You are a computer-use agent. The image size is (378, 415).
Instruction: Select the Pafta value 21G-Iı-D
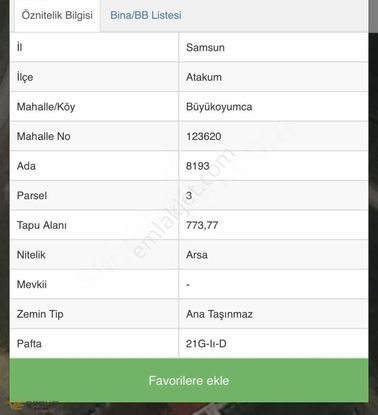[206, 344]
